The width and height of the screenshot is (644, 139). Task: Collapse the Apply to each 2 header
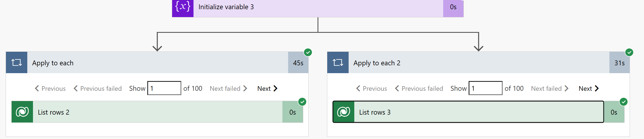(478, 63)
